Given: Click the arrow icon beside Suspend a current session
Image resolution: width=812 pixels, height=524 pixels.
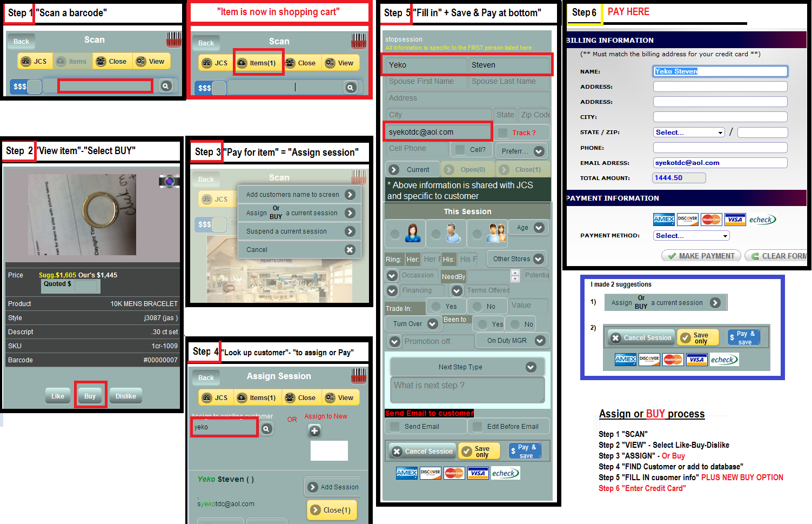Looking at the screenshot, I should [x=350, y=231].
